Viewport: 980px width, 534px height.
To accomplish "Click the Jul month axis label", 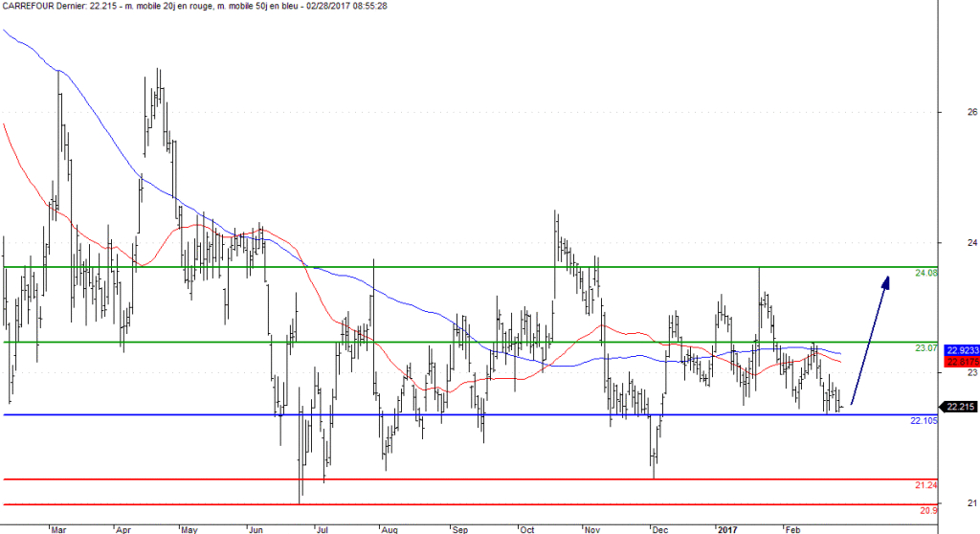I will click(x=323, y=529).
